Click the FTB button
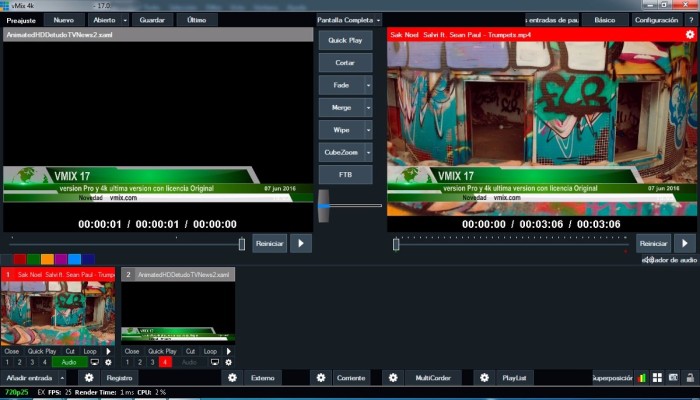Image resolution: width=700 pixels, height=400 pixels. 345,175
